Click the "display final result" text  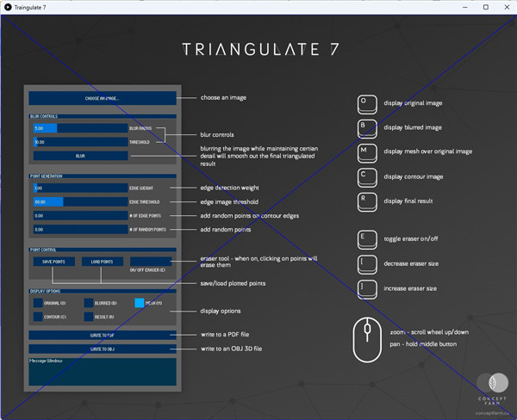click(x=408, y=201)
